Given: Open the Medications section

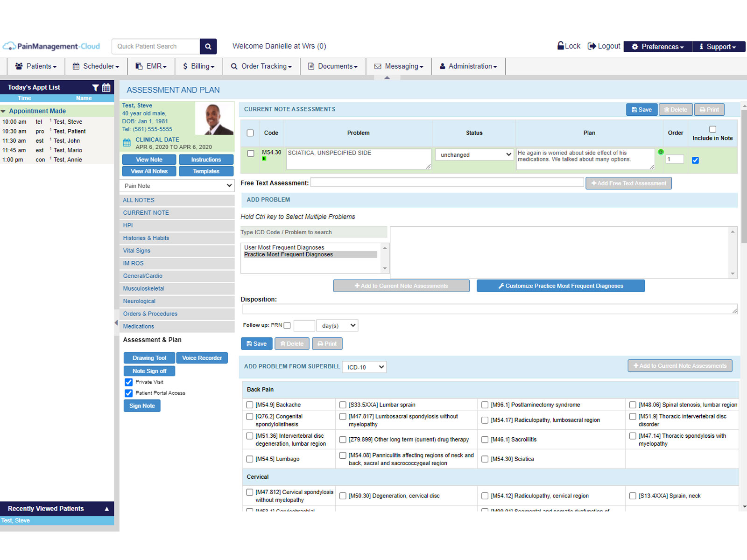Looking at the screenshot, I should [177, 326].
